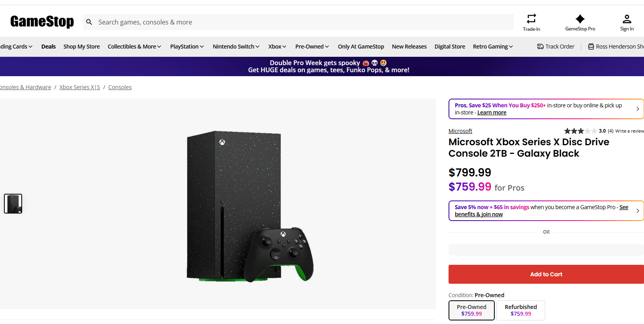The image size is (644, 324).
Task: Open the Trade-In arrows icon
Action: pyautogui.click(x=531, y=19)
